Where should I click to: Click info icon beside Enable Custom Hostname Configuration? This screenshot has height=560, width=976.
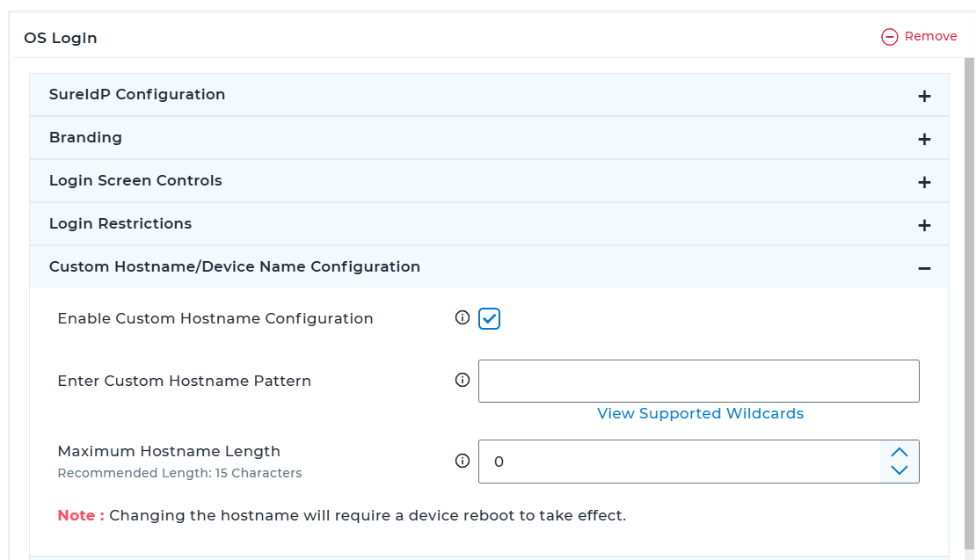(x=463, y=318)
